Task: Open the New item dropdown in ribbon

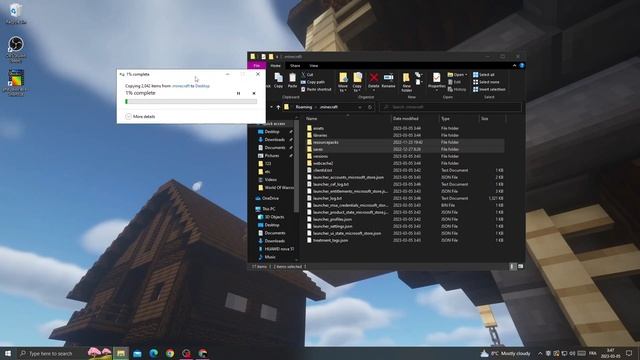Action: click(x=418, y=75)
